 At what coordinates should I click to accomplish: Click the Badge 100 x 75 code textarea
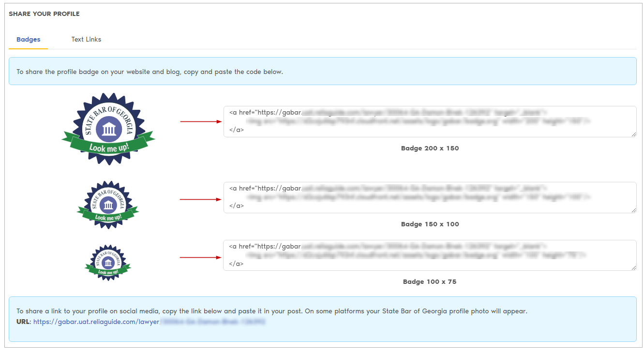click(430, 255)
